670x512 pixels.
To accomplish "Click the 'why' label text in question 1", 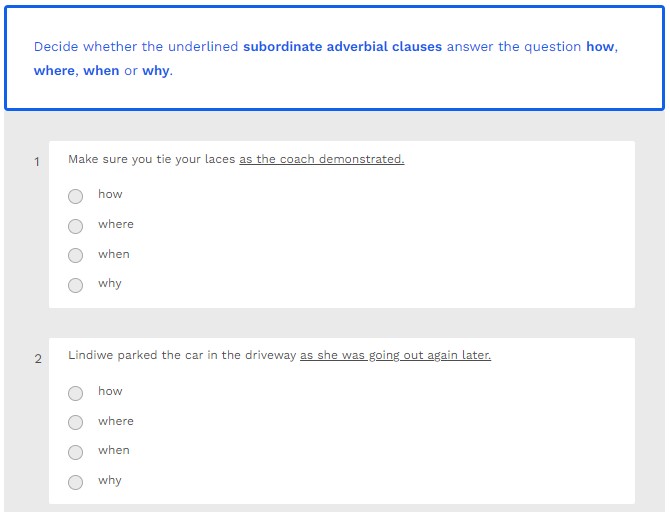I will tap(110, 283).
